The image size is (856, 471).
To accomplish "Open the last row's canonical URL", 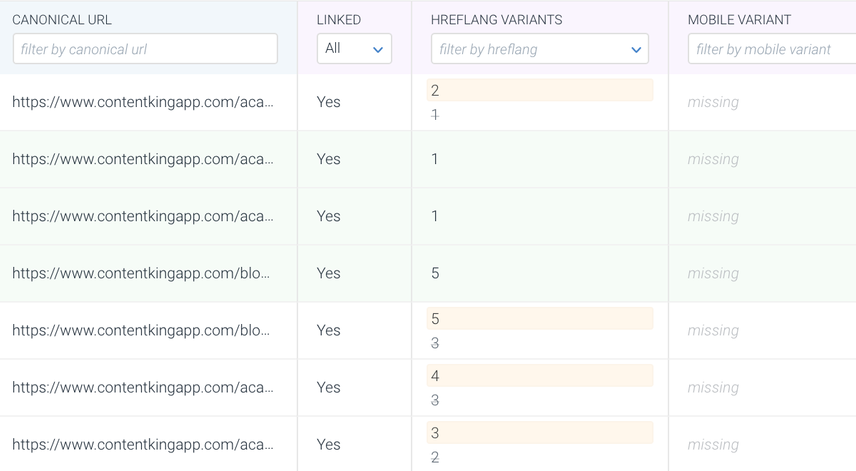I will click(x=143, y=444).
